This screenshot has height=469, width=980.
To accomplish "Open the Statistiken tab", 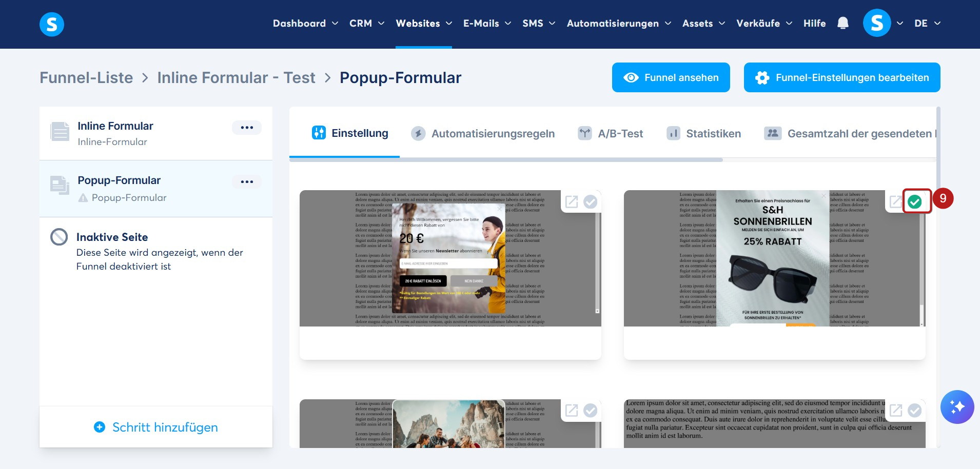I will (x=703, y=134).
